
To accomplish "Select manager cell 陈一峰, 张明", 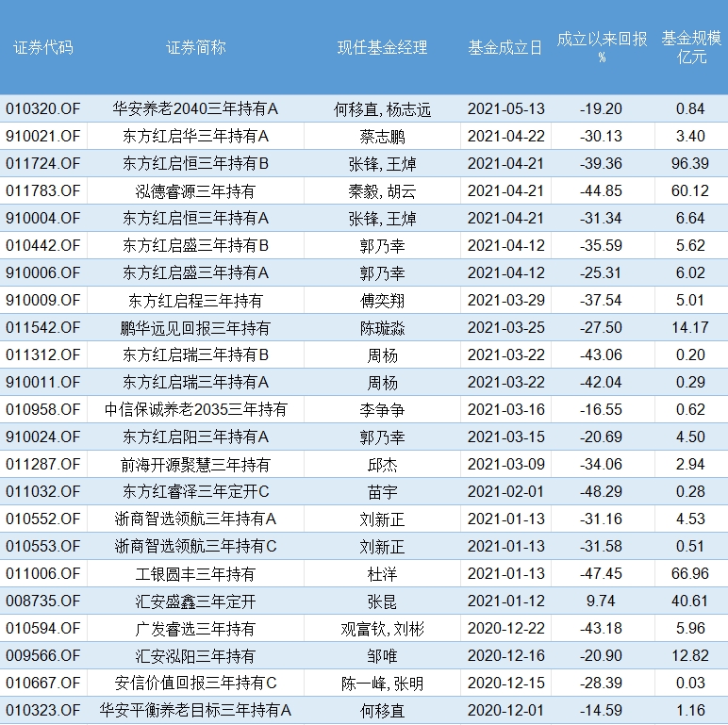I will click(382, 684).
